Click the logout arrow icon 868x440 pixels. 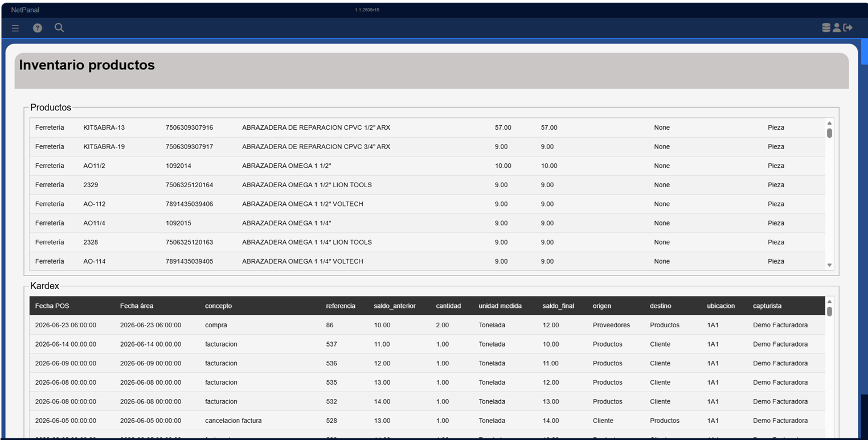[x=848, y=27]
